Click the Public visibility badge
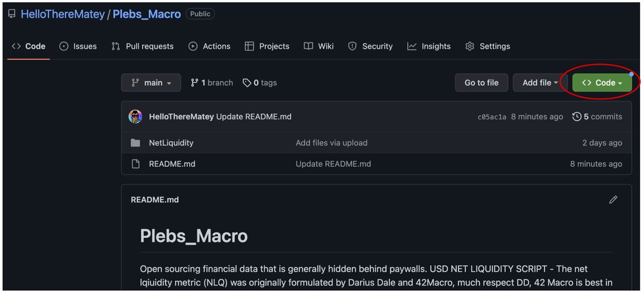Viewport: 644px width, 295px height. 200,14
